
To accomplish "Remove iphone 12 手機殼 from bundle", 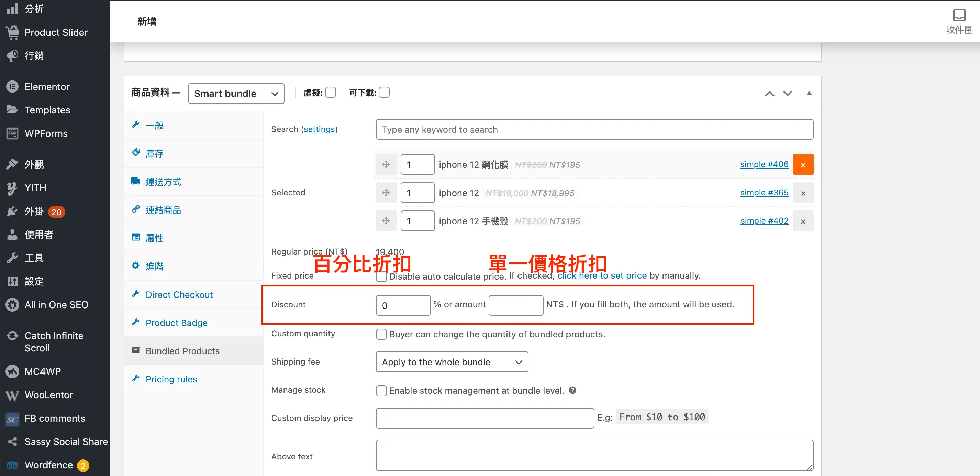I will [803, 221].
